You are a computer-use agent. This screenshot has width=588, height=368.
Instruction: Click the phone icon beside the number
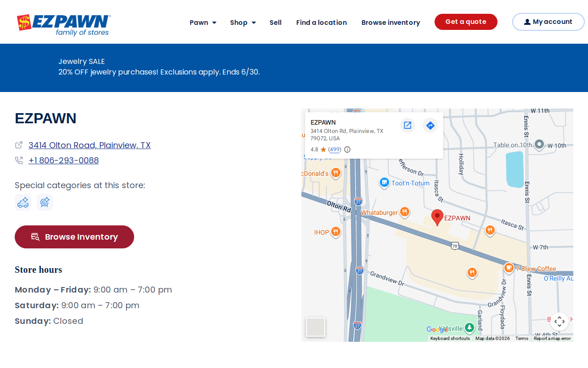[19, 160]
